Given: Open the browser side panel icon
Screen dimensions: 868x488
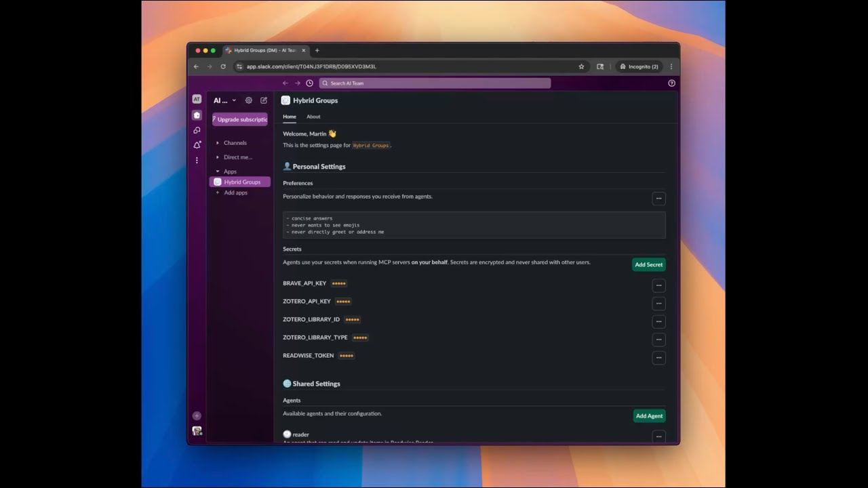Looking at the screenshot, I should tap(600, 66).
